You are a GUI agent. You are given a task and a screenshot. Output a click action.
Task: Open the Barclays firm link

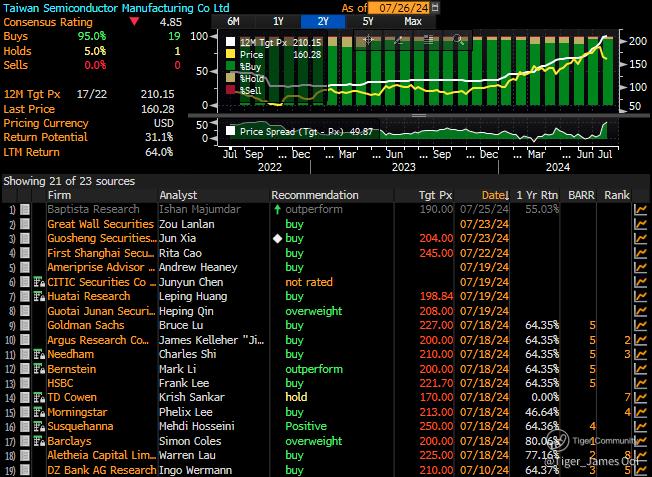coord(70,440)
